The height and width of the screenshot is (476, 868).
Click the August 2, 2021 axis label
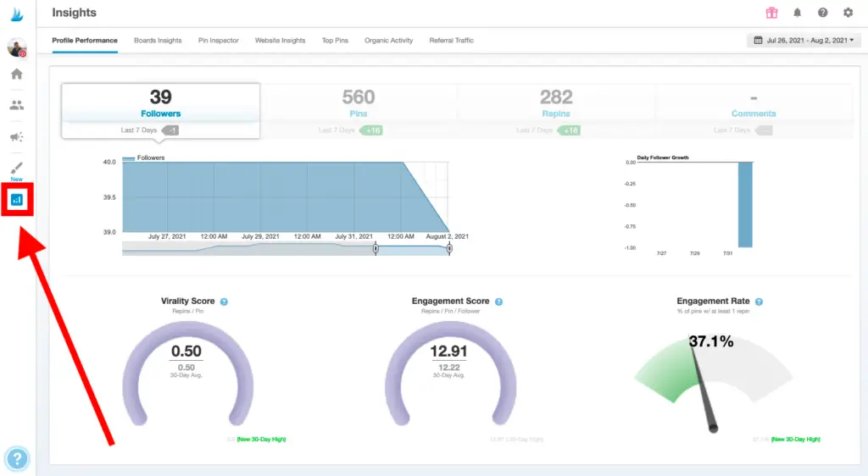[x=448, y=236]
